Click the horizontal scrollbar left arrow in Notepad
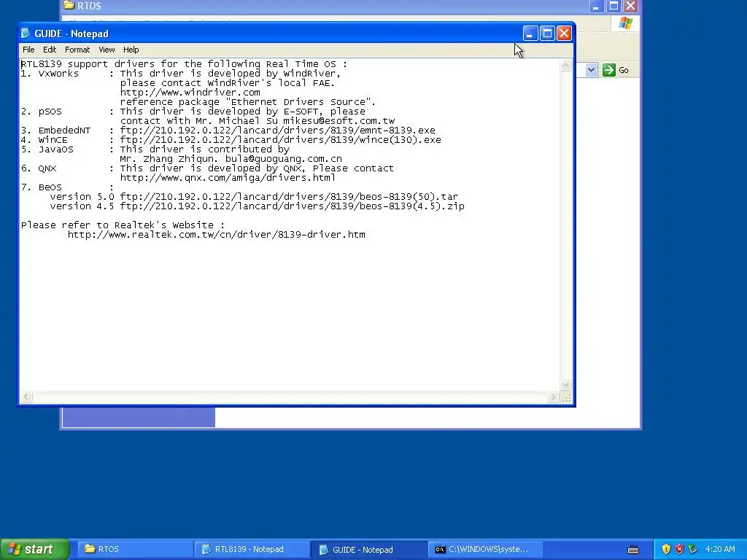747x560 pixels. point(27,397)
